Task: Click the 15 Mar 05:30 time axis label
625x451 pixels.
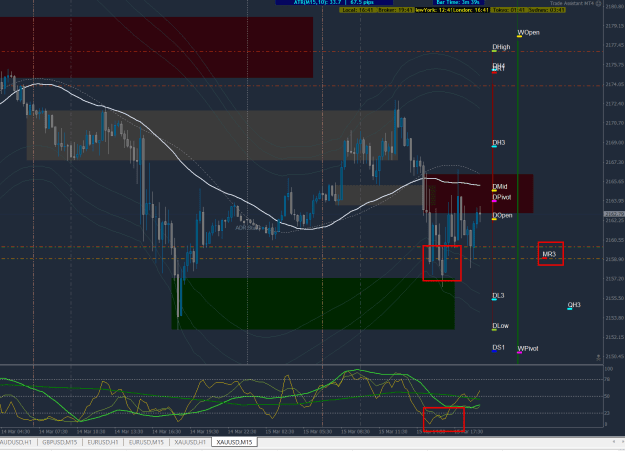Action: pyautogui.click(x=317, y=432)
